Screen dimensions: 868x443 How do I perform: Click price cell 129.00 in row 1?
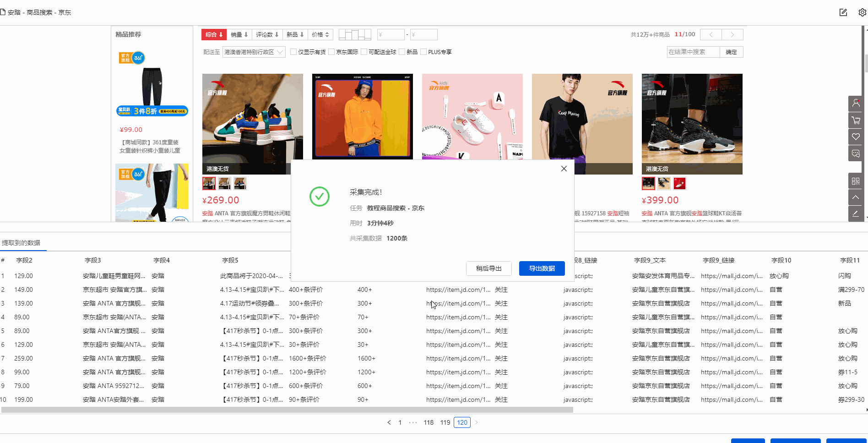tap(23, 276)
